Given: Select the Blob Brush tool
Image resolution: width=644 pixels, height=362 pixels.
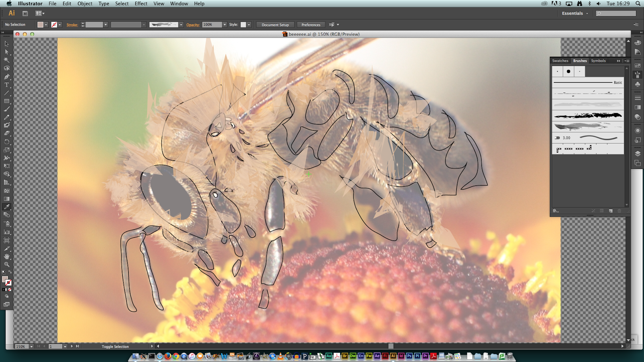Looking at the screenshot, I should [x=6, y=125].
